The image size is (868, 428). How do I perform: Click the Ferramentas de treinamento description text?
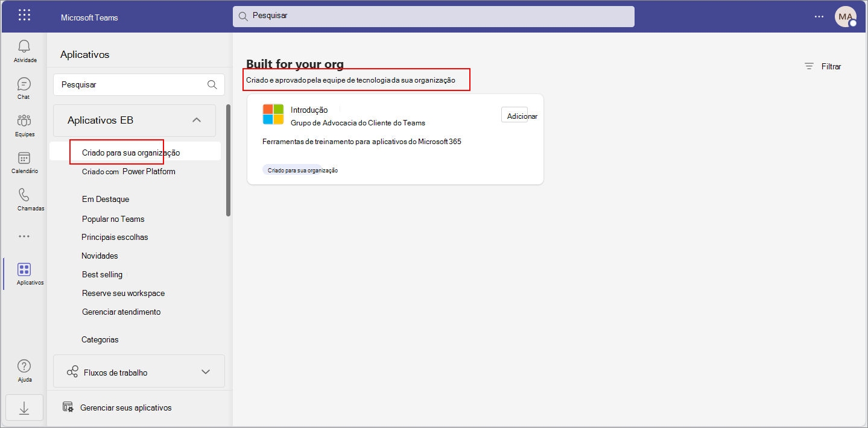362,142
